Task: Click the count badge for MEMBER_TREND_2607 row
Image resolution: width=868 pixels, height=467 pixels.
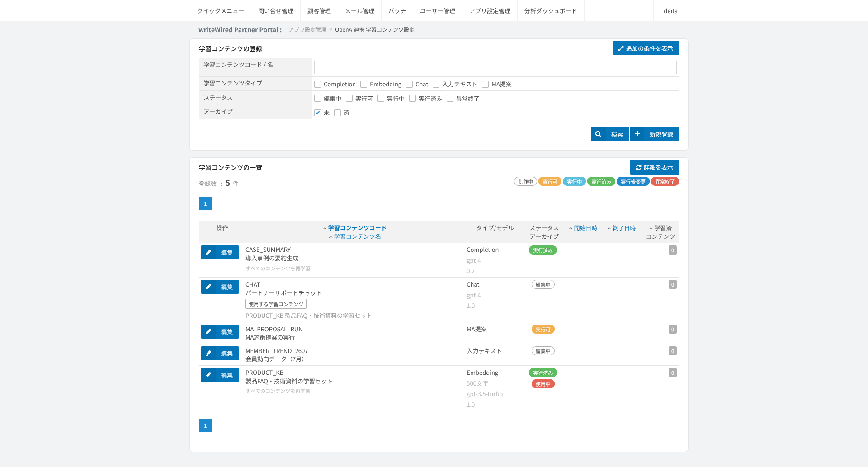Action: pos(673,351)
